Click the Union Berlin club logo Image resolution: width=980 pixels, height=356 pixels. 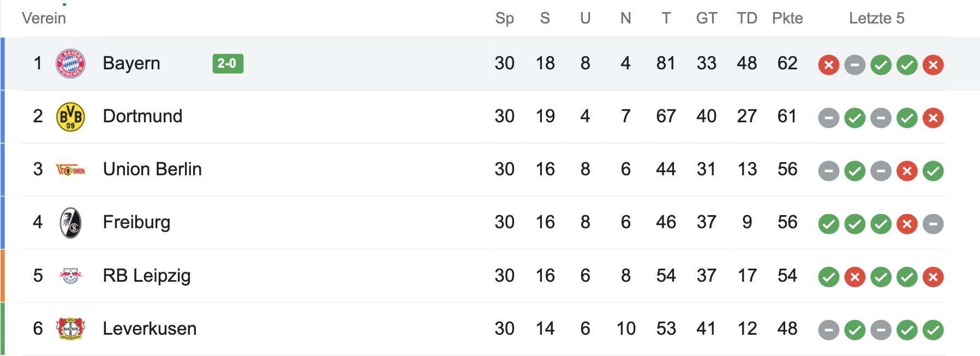70,170
